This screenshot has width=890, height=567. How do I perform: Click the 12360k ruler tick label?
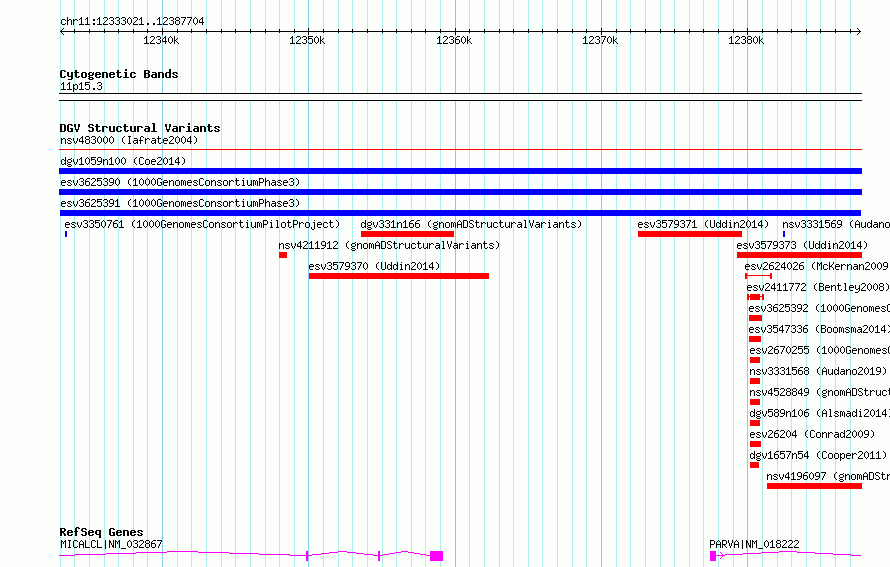pos(454,40)
